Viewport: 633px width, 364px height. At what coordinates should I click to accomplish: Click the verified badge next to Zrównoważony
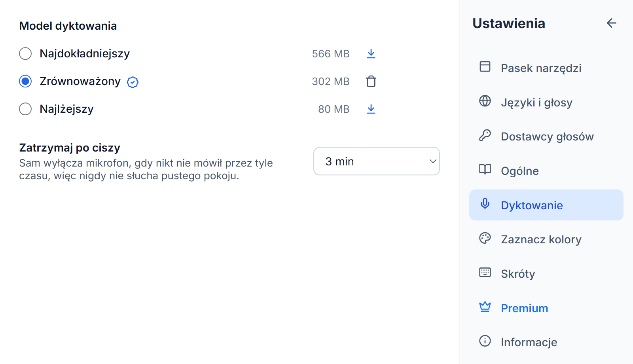pyautogui.click(x=133, y=82)
